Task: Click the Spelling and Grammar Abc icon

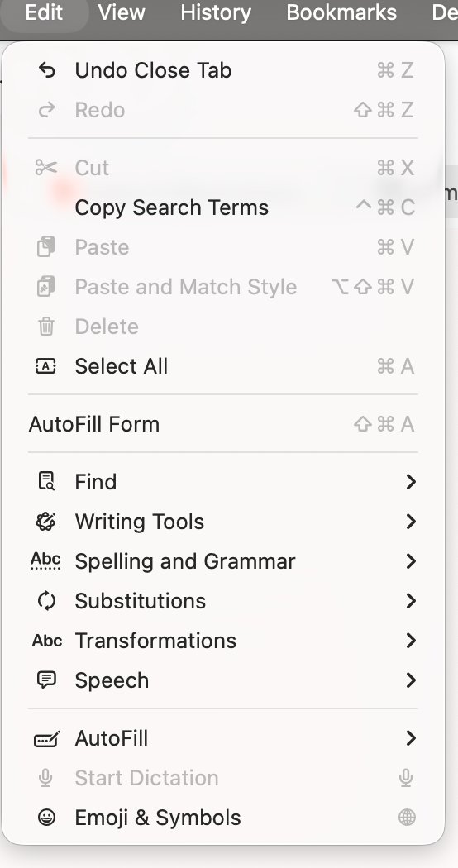Action: (46, 561)
